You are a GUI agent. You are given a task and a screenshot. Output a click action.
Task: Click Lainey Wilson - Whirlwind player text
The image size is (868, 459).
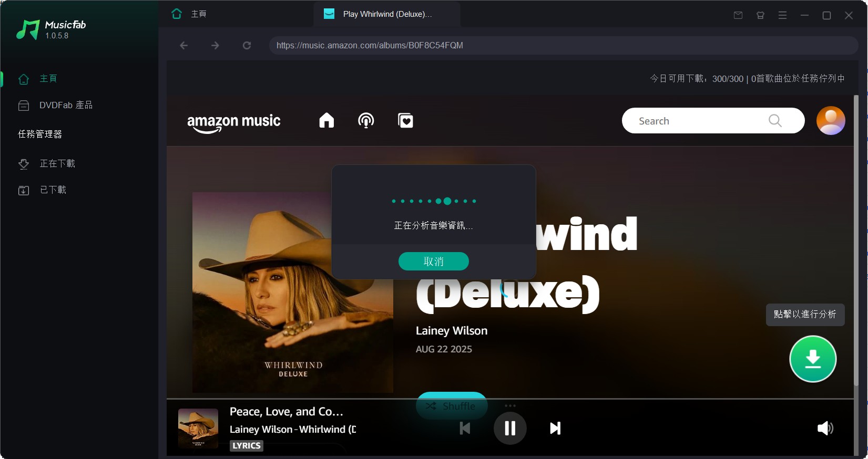point(293,430)
